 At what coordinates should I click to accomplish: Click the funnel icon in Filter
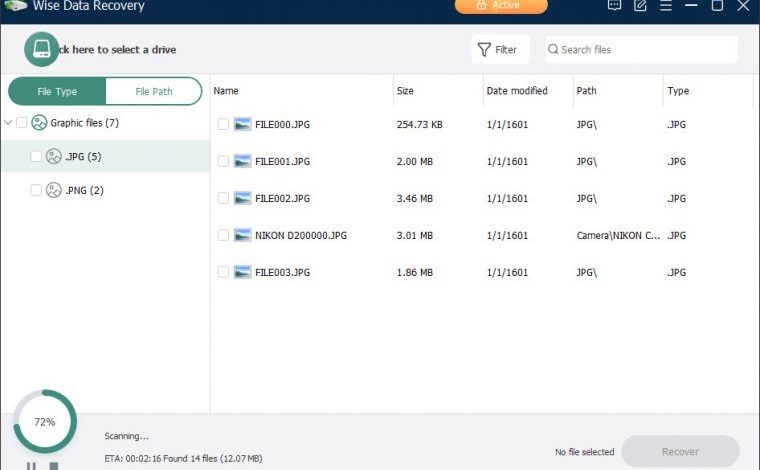point(484,49)
